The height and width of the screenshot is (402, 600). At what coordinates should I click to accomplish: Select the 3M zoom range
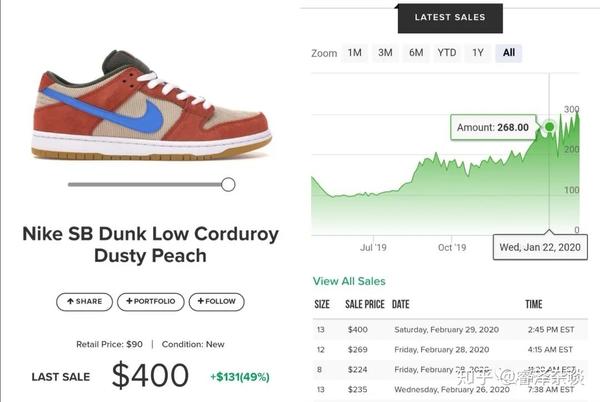coord(385,53)
